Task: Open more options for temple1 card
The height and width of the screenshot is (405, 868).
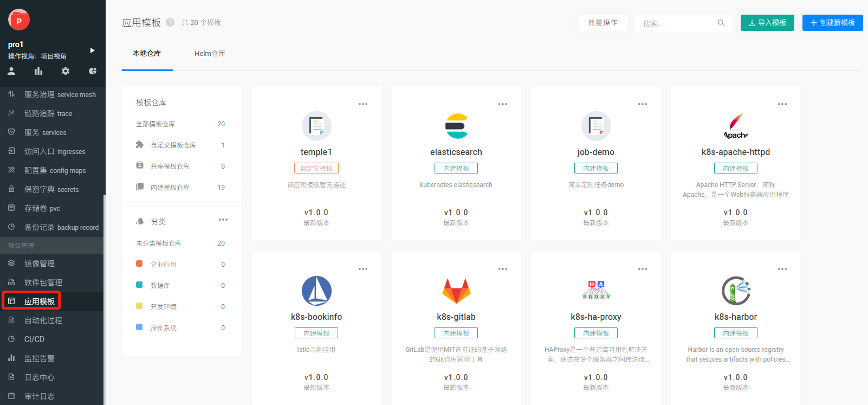Action: [x=363, y=104]
